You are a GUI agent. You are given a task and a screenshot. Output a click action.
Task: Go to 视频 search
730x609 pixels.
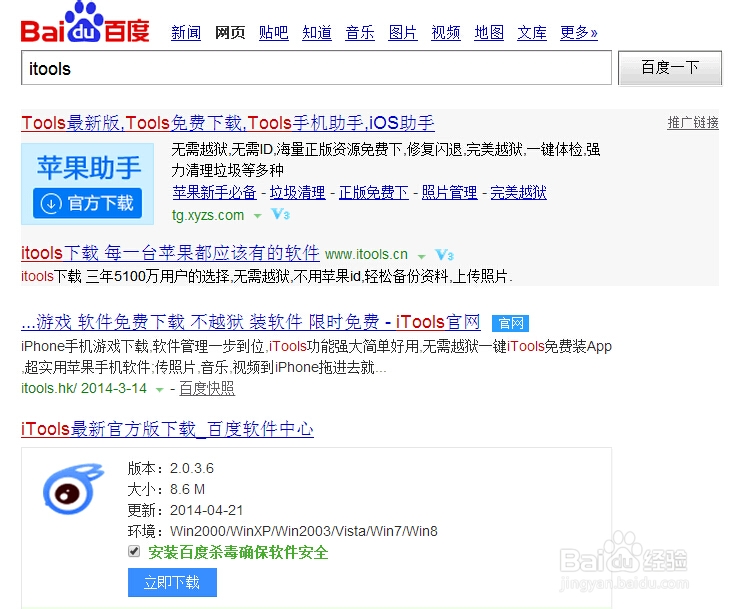[x=446, y=33]
